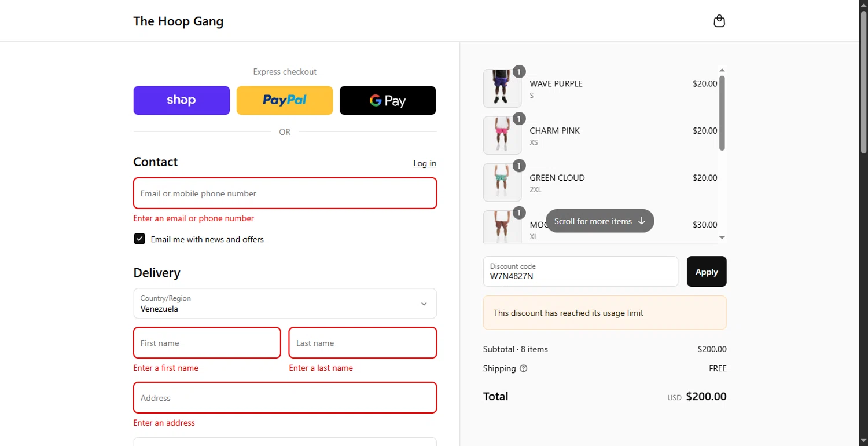Click the usage limit discount warning message
Screen dimensions: 868x446
coord(605,313)
